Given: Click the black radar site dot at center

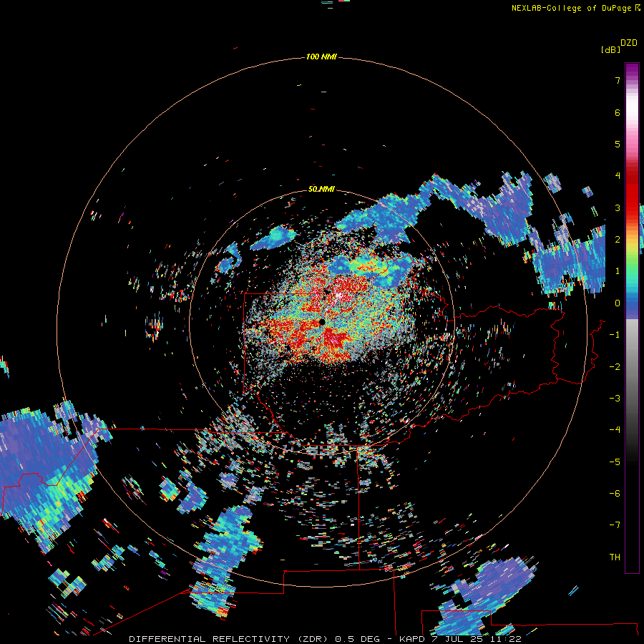Looking at the screenshot, I should click(321, 323).
